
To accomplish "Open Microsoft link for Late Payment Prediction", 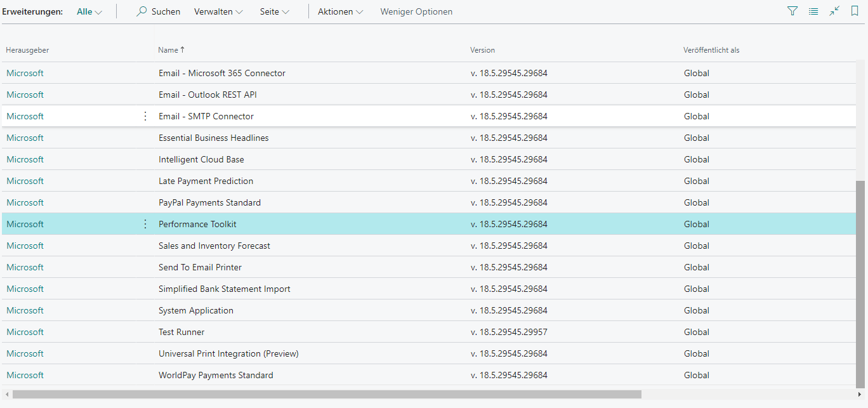I will [25, 181].
